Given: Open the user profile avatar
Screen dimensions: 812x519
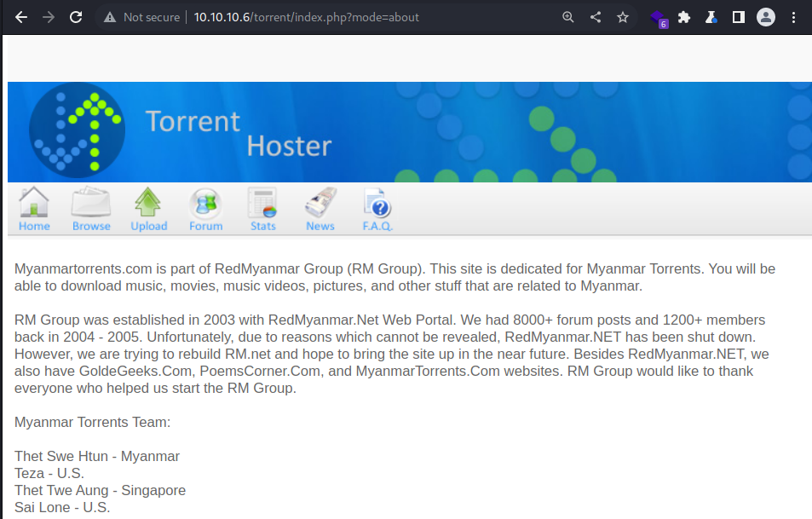Looking at the screenshot, I should (766, 17).
